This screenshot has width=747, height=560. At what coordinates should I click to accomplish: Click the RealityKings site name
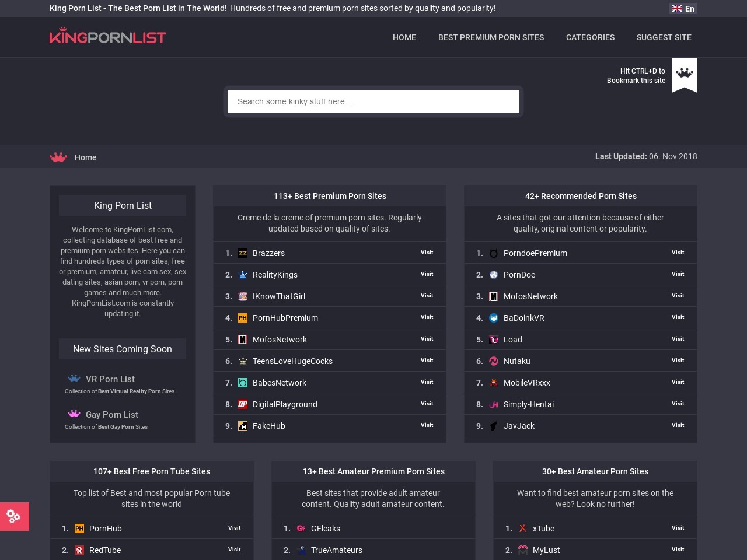coord(275,275)
